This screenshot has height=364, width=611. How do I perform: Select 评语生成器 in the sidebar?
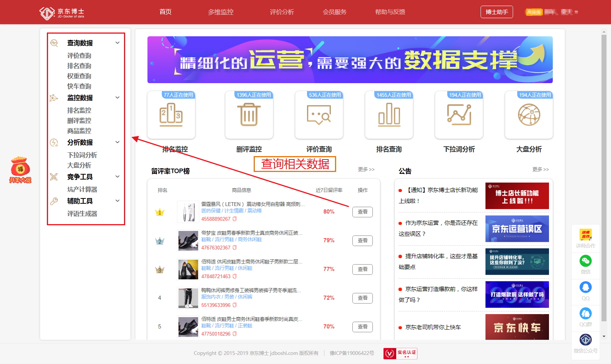click(82, 214)
